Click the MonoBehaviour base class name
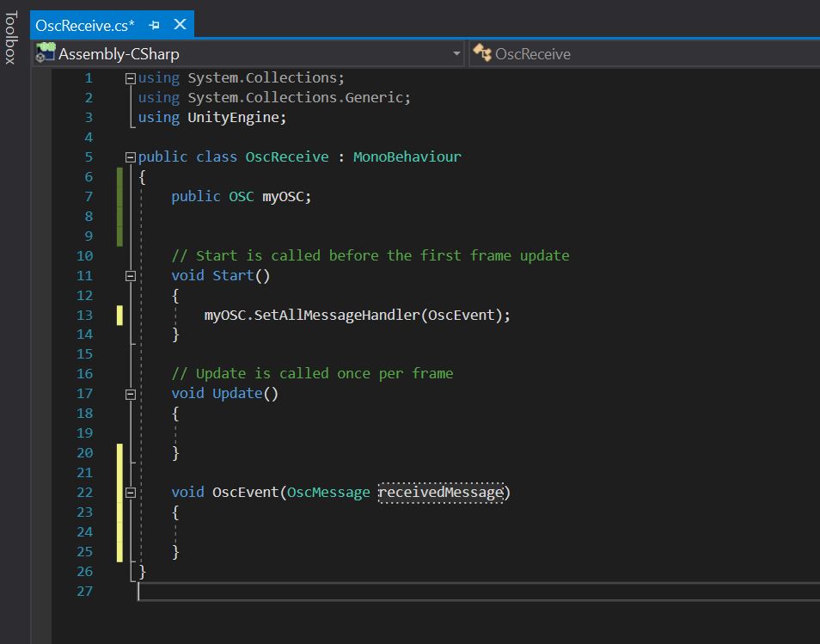Screen dimensions: 820x644 (407, 156)
